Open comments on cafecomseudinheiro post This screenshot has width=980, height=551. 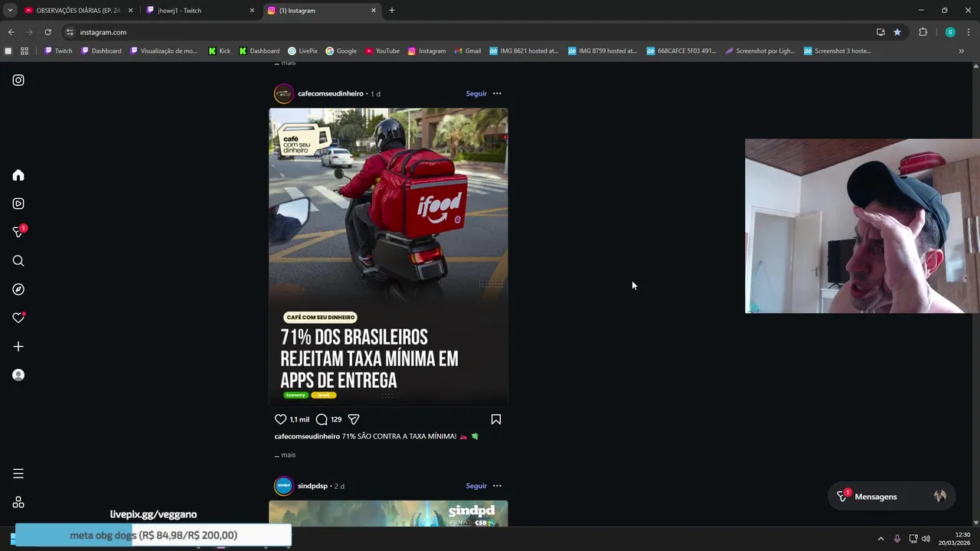(322, 419)
